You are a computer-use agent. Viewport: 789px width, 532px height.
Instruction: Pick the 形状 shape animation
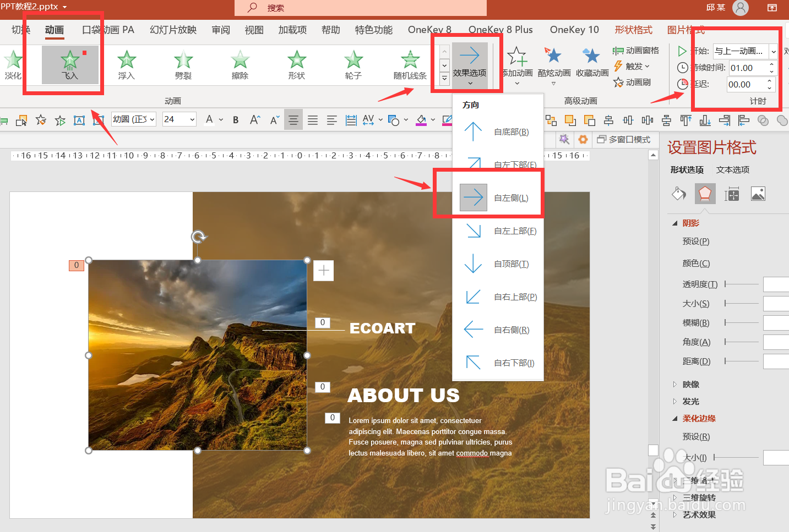coord(297,64)
